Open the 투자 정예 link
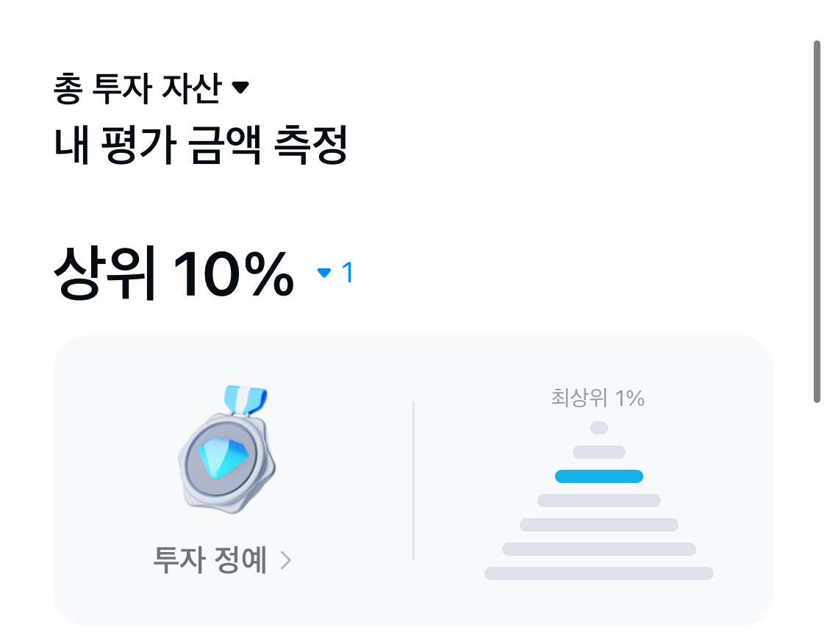The height and width of the screenshot is (644, 827). (x=210, y=561)
